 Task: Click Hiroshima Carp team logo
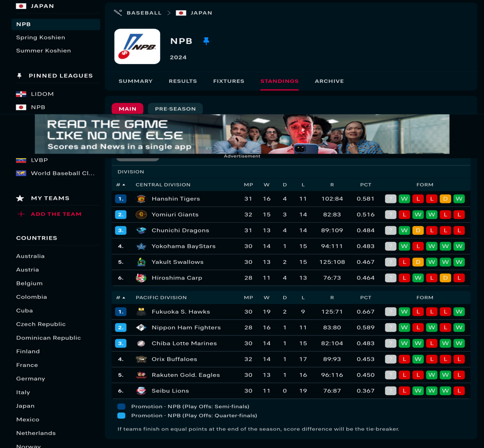(141, 278)
